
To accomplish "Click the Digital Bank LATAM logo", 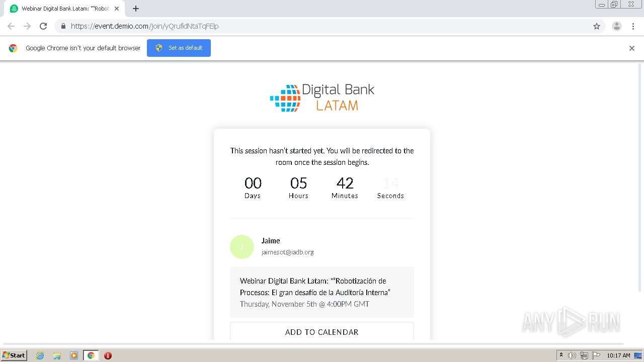I will point(322,98).
